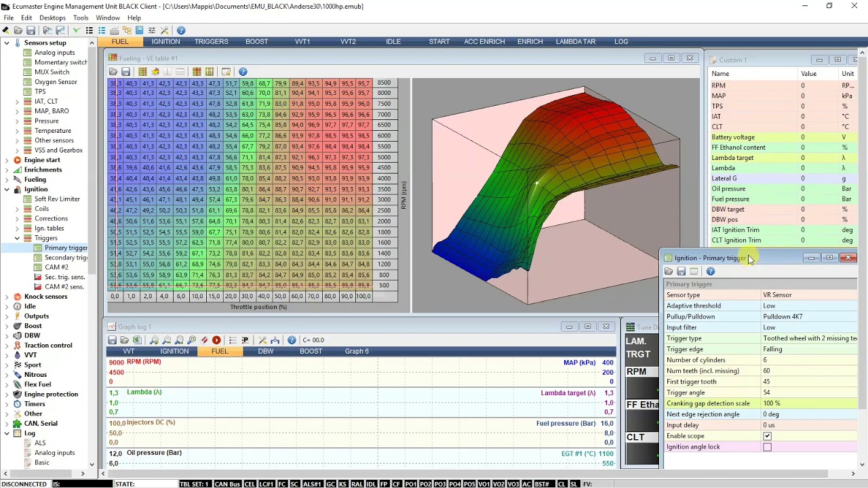Open the help icon in main toolbar
Image resolution: width=868 pixels, height=488 pixels.
click(181, 30)
